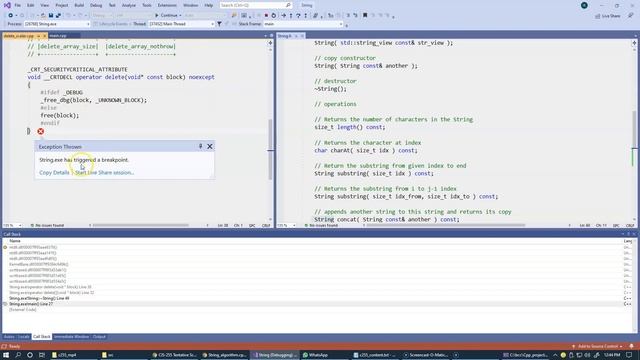Click the Copy Details link
This screenshot has width=640, height=360.
54,173
